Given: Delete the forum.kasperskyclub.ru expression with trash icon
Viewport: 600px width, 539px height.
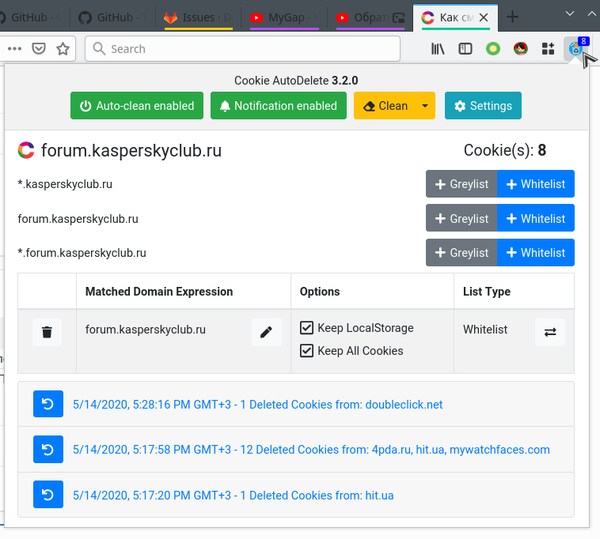Looking at the screenshot, I should point(47,331).
